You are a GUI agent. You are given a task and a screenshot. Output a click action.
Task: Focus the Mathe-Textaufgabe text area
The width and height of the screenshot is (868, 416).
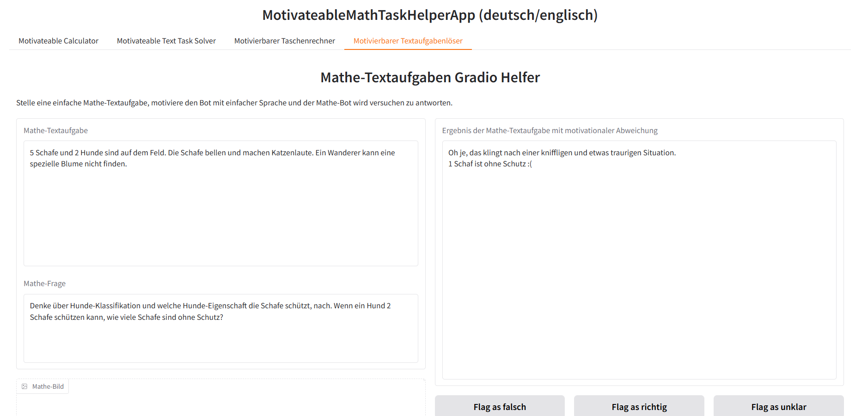click(221, 203)
